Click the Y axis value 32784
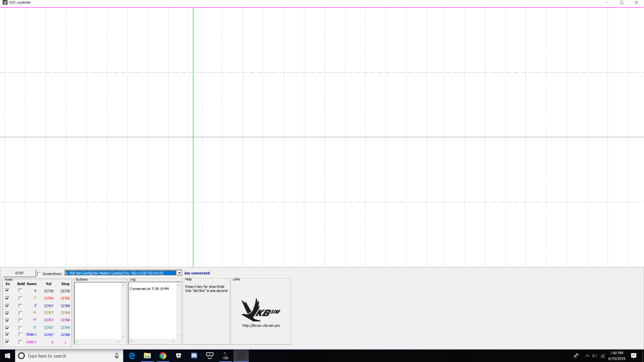Screen dimensions: 644x362 (x=49, y=298)
